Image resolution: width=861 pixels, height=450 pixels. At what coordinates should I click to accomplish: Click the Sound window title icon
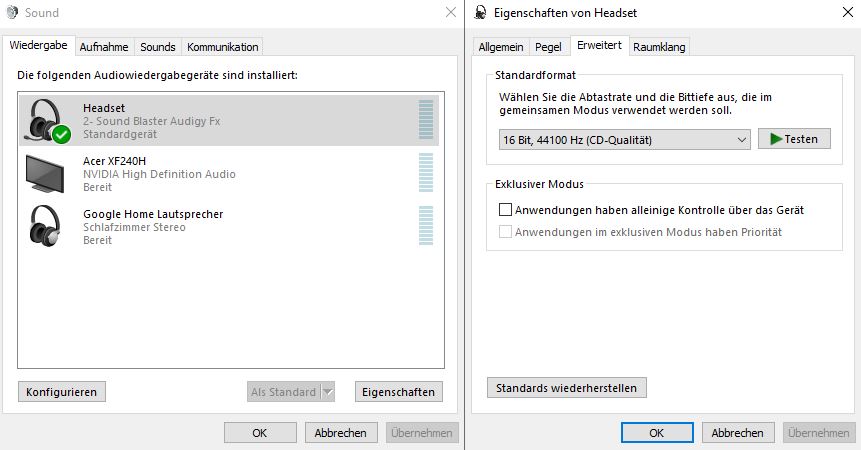tap(13, 13)
